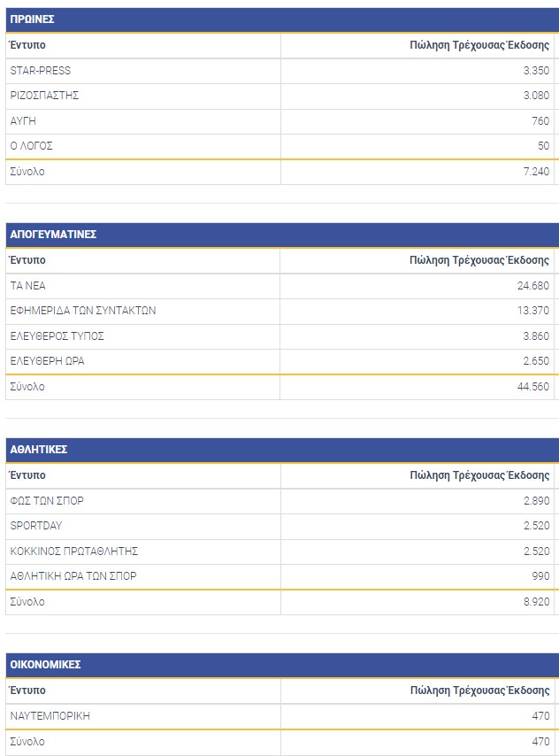
Task: Click the ΦΩΣ ΤΩΝ ΣΠΟΡ entry
Action: (46, 501)
